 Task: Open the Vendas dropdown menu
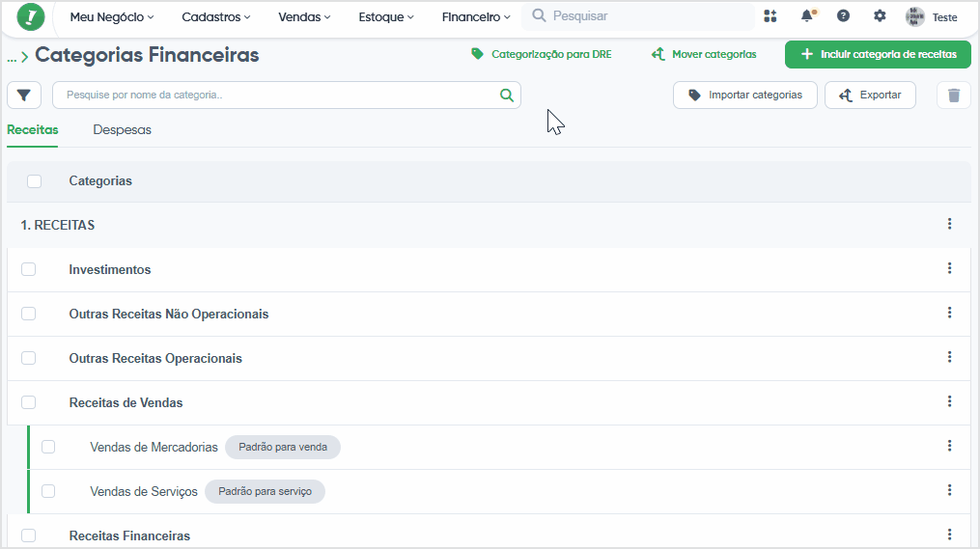304,16
